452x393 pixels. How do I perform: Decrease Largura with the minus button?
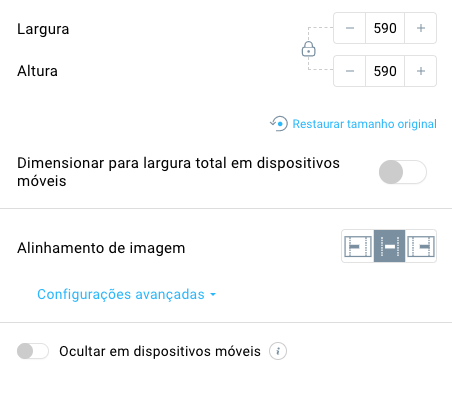click(x=350, y=28)
